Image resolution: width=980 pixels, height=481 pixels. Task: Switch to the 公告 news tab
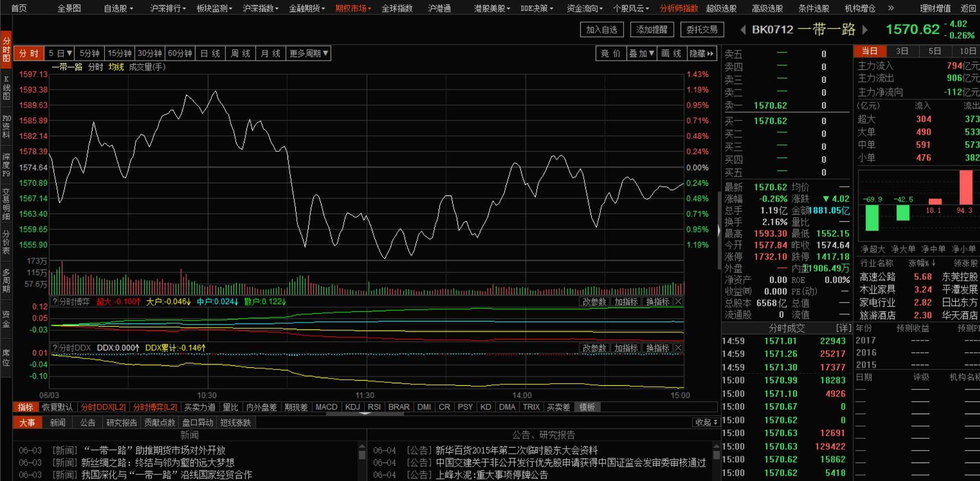click(x=87, y=422)
